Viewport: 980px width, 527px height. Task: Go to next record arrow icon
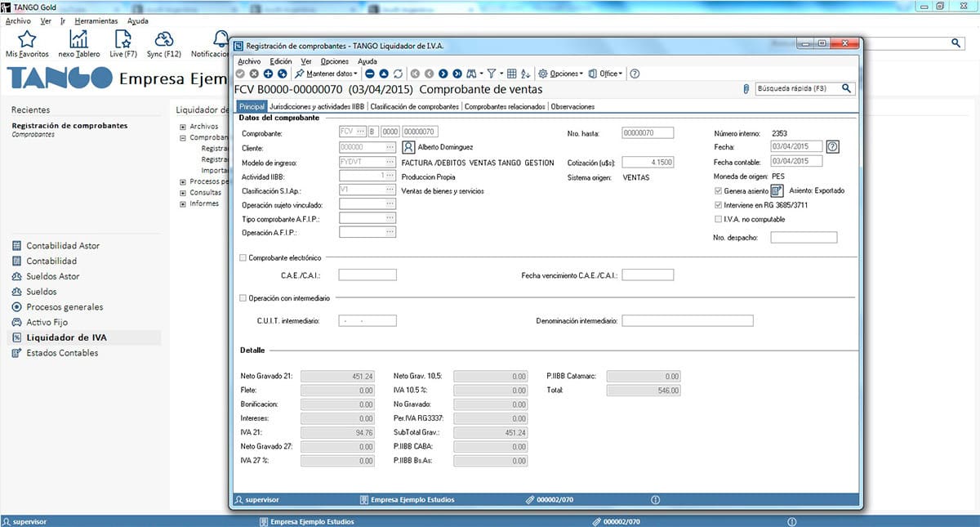(x=443, y=74)
